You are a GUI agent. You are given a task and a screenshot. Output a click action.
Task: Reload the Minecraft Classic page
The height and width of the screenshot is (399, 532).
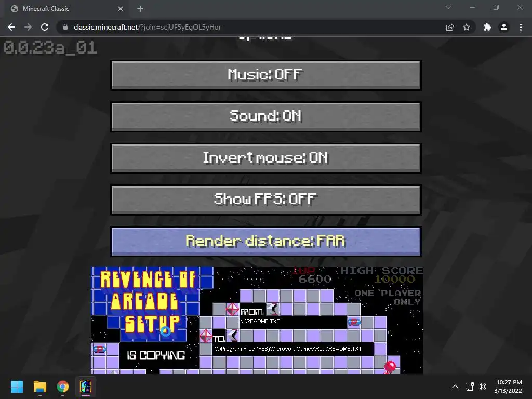45,27
